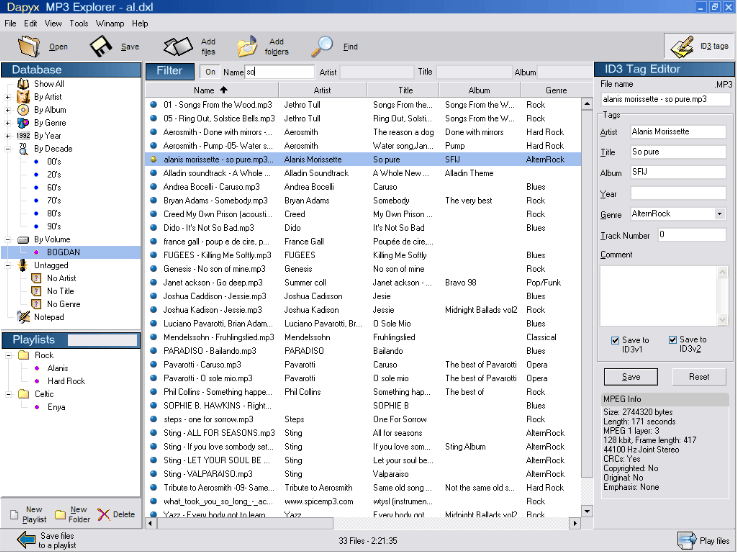The width and height of the screenshot is (737, 552).
Task: Click the Add files icon
Action: [x=177, y=46]
